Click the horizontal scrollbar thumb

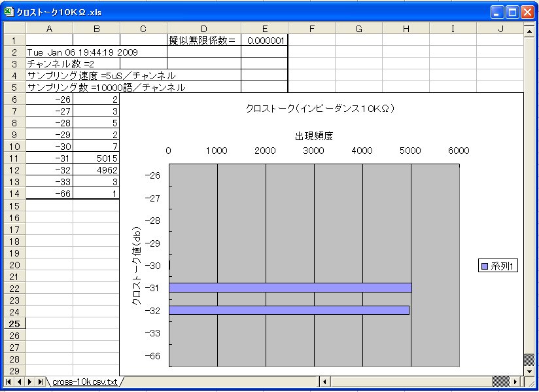[501, 382]
